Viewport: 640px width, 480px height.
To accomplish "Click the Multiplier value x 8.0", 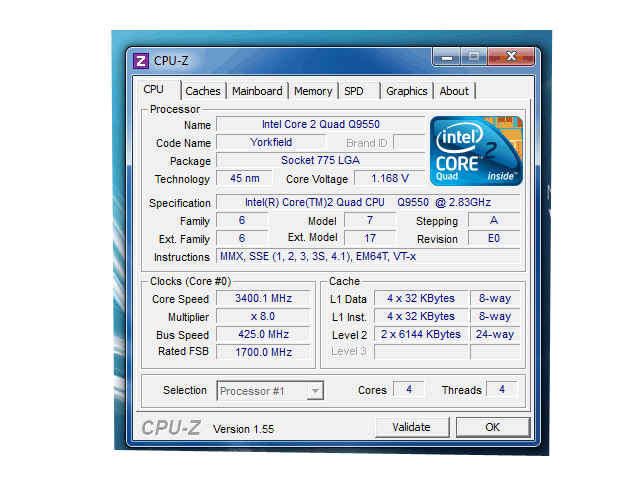I will tap(263, 316).
